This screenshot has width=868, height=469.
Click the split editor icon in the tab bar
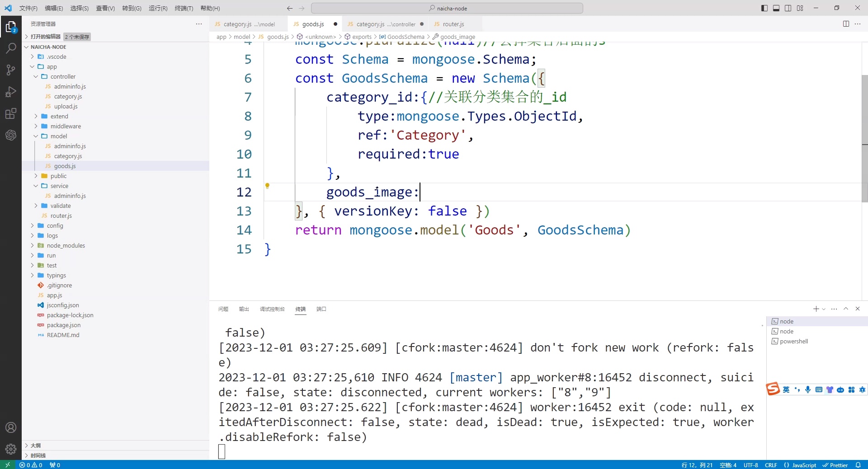pos(846,24)
